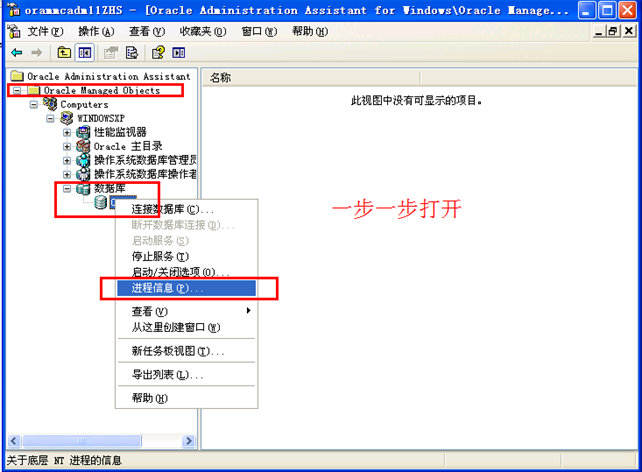Screen dimensions: 642x472
Task: Choose 从这里创建窗口(W) in context menu
Action: (186, 327)
